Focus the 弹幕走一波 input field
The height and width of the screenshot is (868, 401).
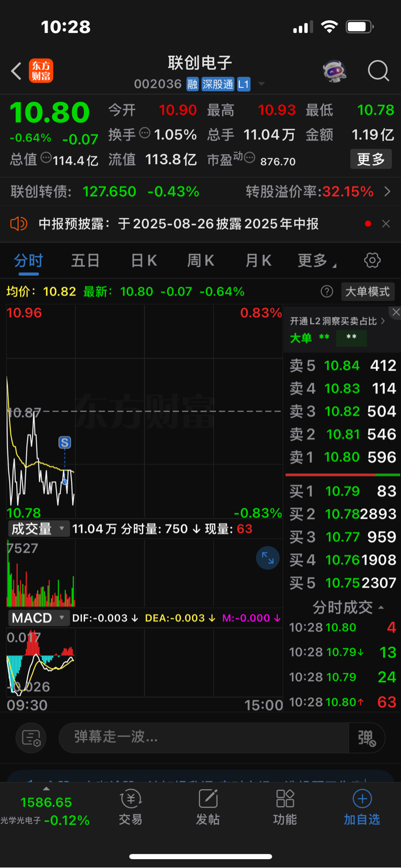click(204, 738)
